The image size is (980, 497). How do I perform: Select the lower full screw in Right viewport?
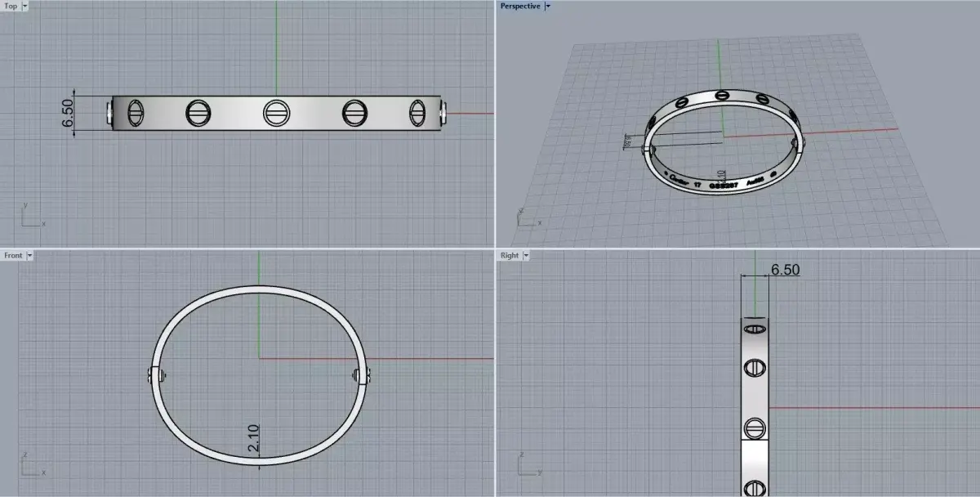coord(755,427)
